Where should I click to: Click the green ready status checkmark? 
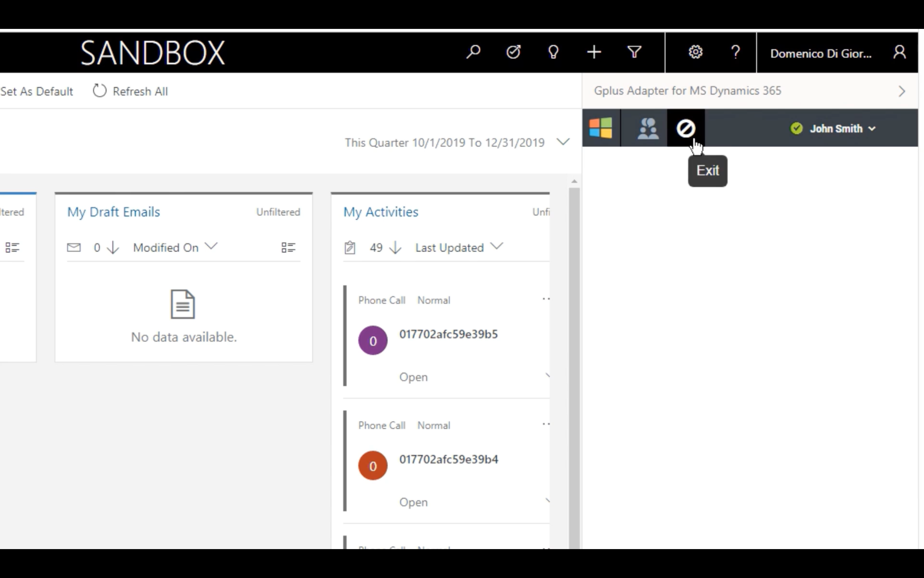point(797,128)
